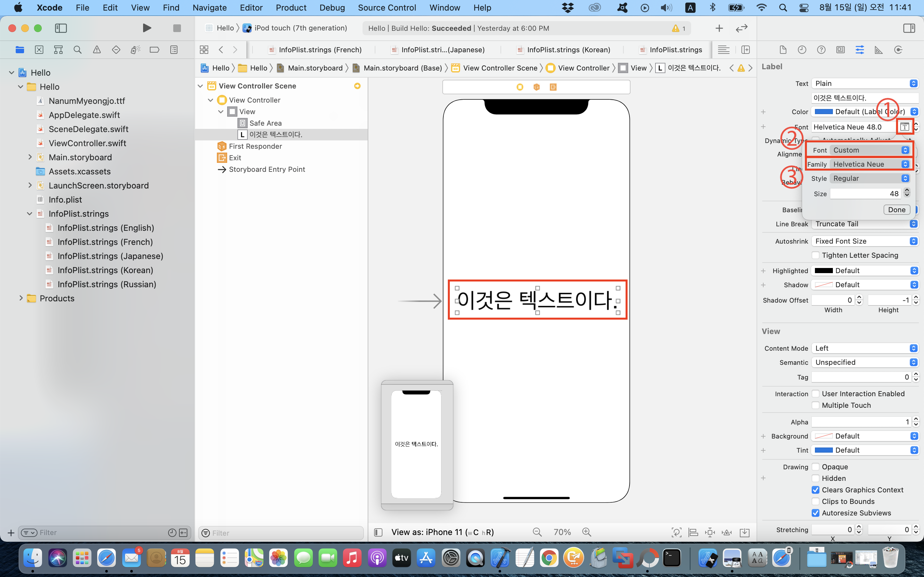Click the Stop button in toolbar
924x577 pixels.
[x=176, y=28]
